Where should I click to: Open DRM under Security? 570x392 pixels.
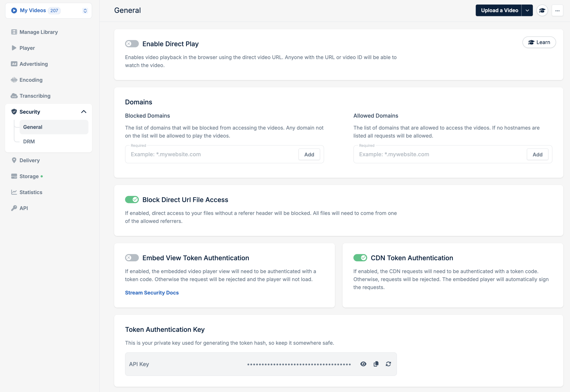click(29, 142)
